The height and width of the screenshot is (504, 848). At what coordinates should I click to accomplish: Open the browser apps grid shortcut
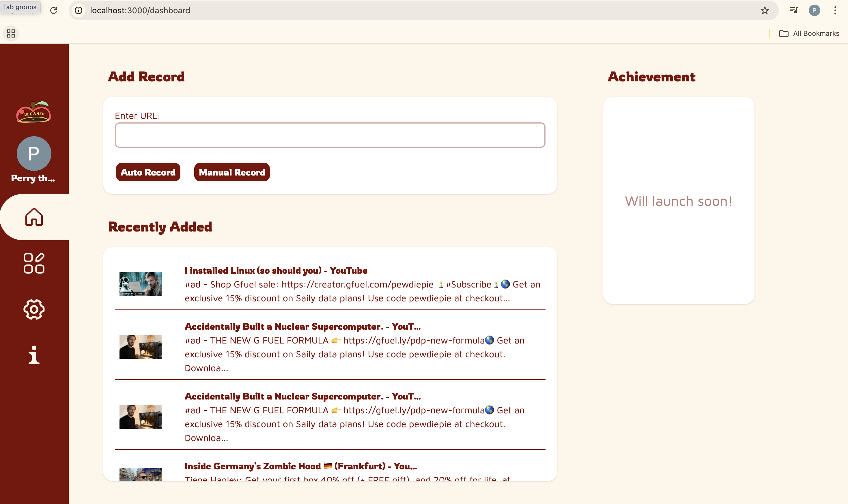11,33
